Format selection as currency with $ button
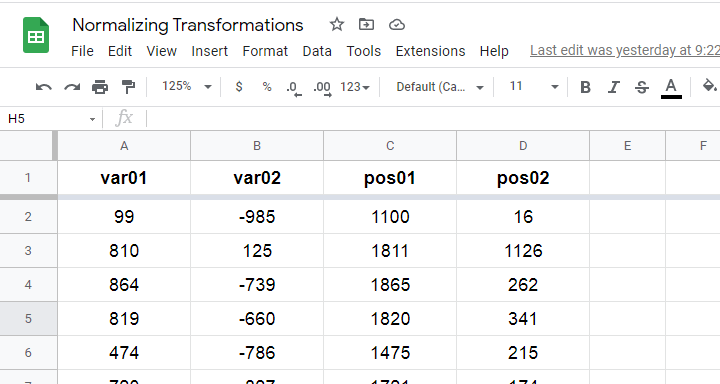 [239, 86]
